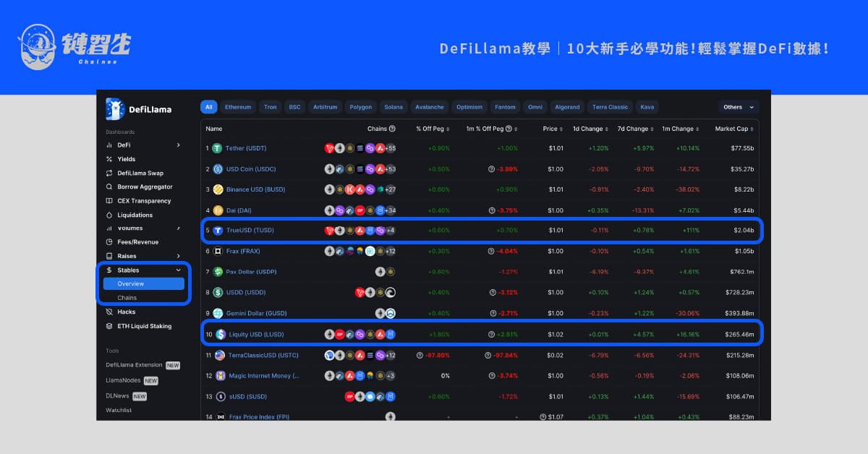
Task: Click the Binance USD coin icon
Action: [218, 189]
